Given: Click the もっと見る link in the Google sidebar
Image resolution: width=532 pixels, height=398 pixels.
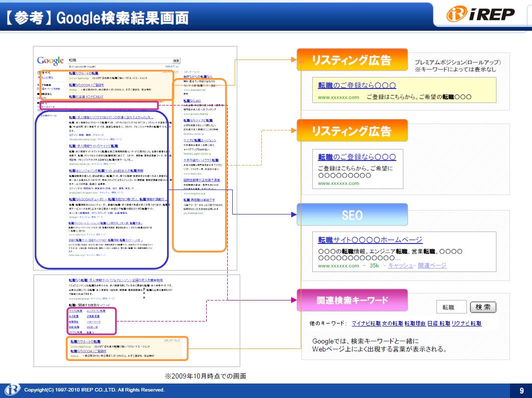Looking at the screenshot, I should 47,77.
